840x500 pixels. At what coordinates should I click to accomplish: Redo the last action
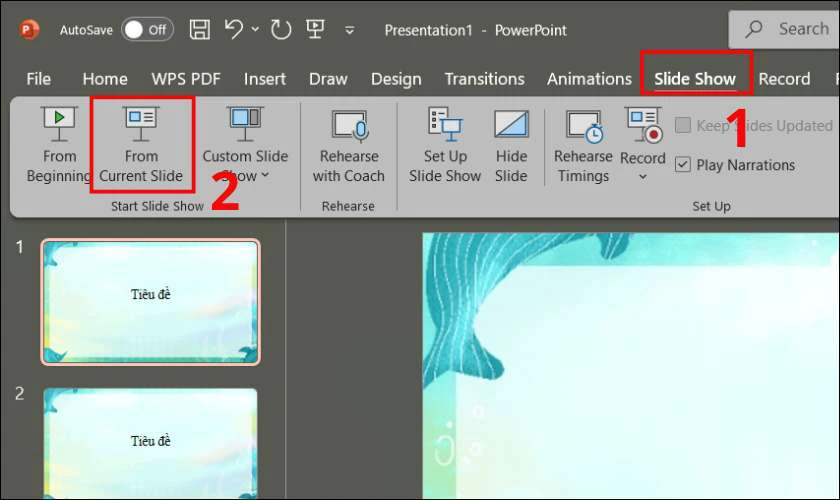(x=280, y=29)
